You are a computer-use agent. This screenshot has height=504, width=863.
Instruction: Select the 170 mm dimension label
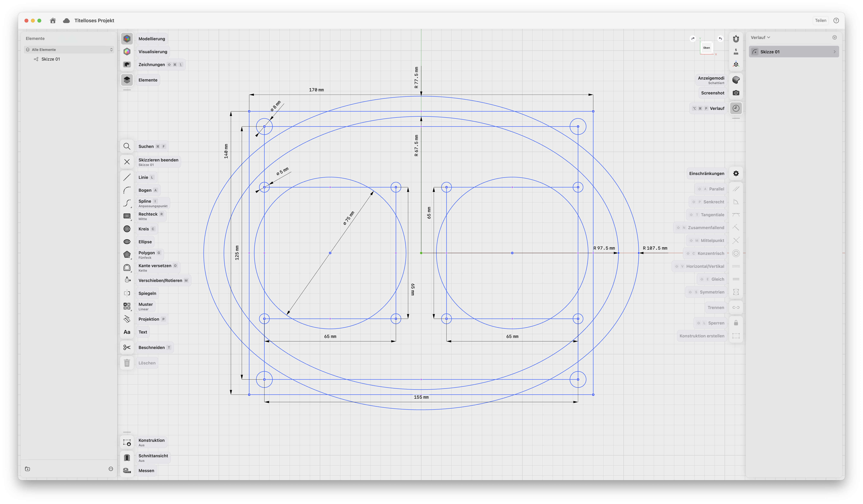tap(316, 90)
